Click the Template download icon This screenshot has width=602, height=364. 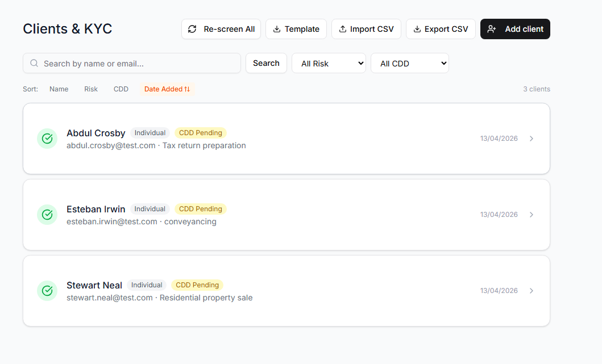(x=277, y=29)
